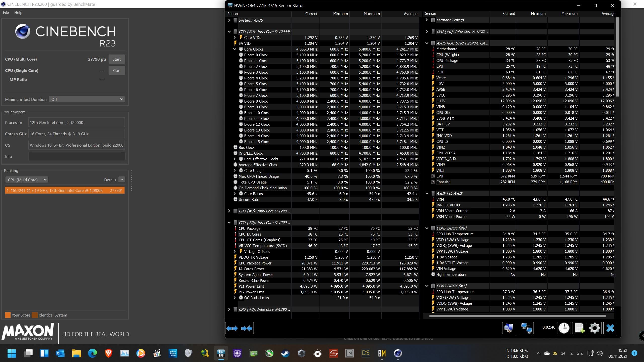
Task: Click HWiNFO shrink columns arrows button
Action: tap(247, 328)
